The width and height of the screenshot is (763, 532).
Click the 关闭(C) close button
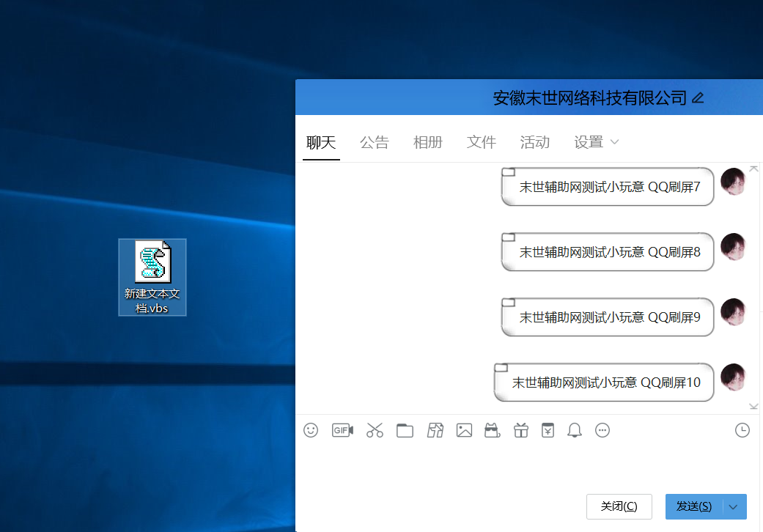click(x=619, y=506)
